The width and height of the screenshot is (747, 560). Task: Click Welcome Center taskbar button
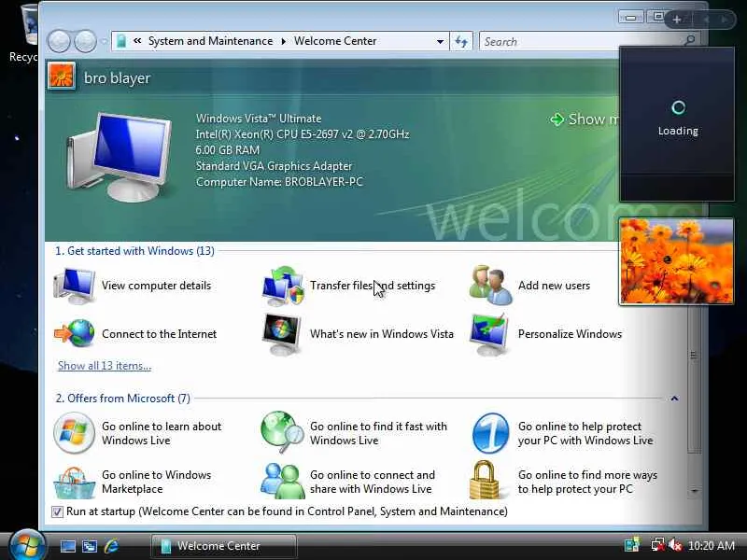tap(224, 546)
